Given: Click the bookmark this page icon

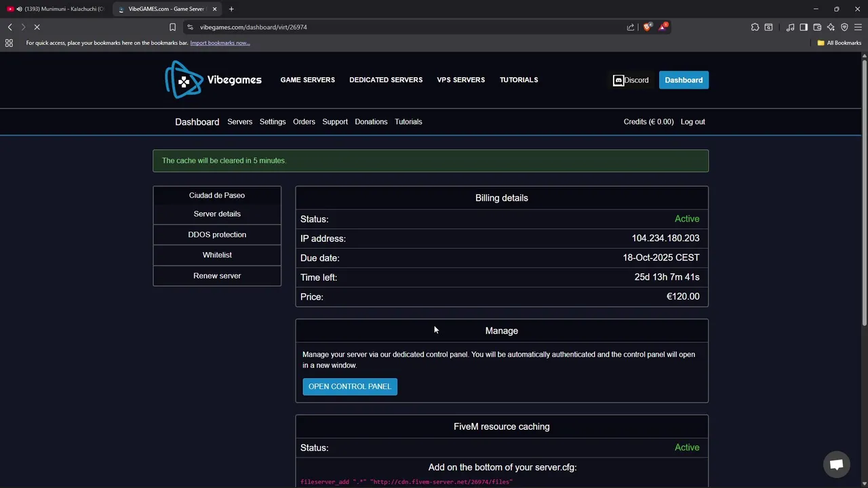Looking at the screenshot, I should 172,27.
